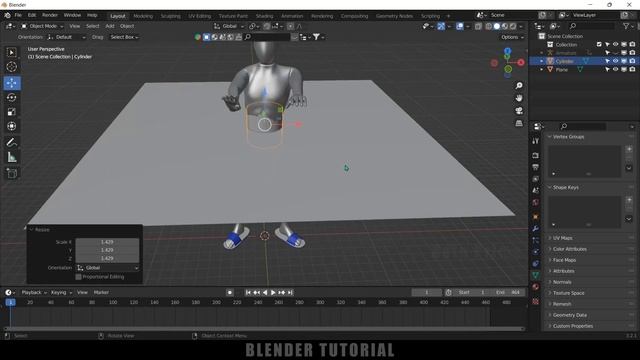The height and width of the screenshot is (360, 640).
Task: Open the Default orientation dropdown
Action: tap(67, 37)
